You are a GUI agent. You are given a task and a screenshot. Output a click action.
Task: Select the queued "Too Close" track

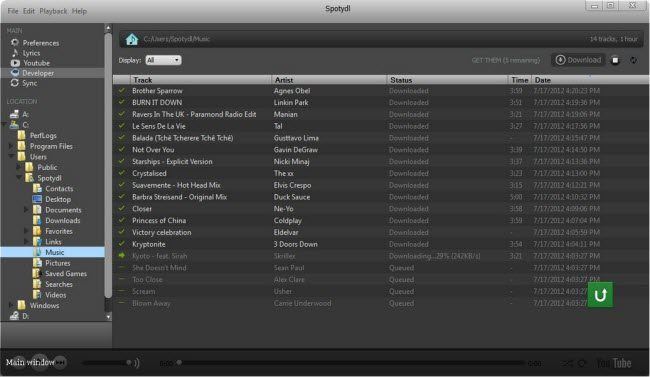(x=381, y=280)
